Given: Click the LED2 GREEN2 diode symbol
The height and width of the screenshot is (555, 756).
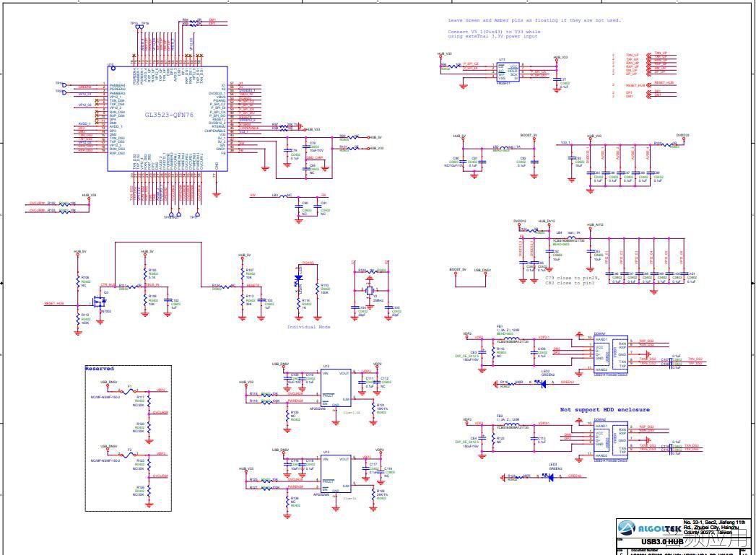Looking at the screenshot, I should (542, 384).
